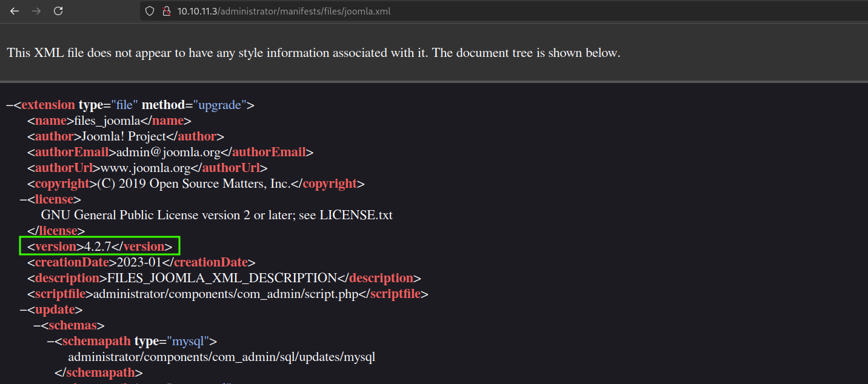Open the insecure connection padlock icon
The width and height of the screenshot is (868, 384).
[166, 11]
